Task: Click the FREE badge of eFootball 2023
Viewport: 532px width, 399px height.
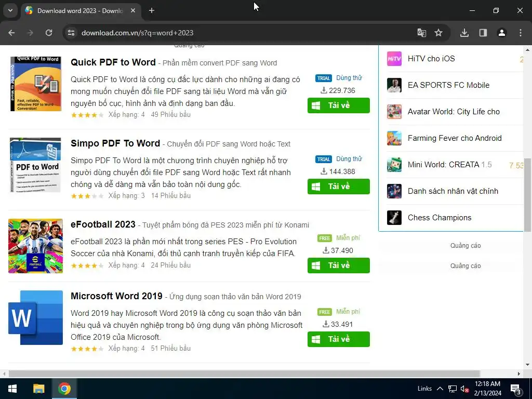Action: point(325,238)
